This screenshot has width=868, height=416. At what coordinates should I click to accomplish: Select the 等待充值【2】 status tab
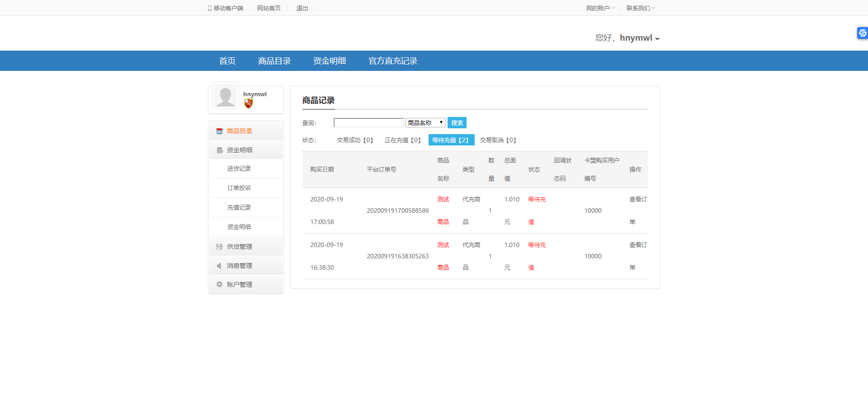pyautogui.click(x=451, y=140)
